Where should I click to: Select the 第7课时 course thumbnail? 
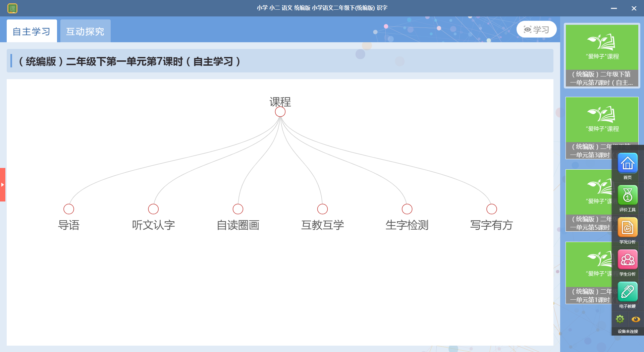tap(602, 56)
